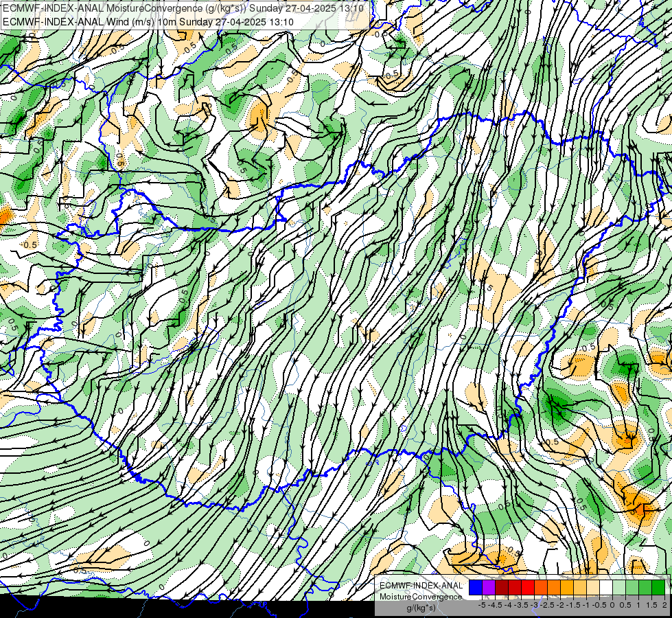Click the Wind (m/s) 10m title line

148,22
